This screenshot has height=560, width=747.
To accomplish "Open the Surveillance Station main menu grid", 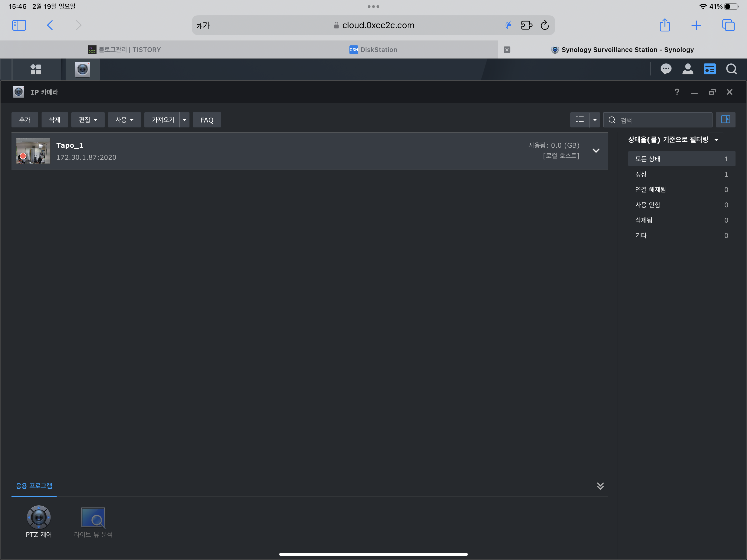I will (x=36, y=69).
